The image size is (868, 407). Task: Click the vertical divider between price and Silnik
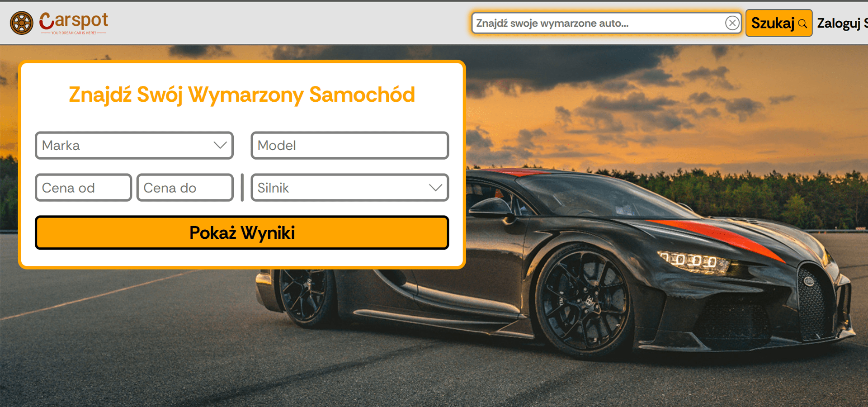pyautogui.click(x=242, y=188)
